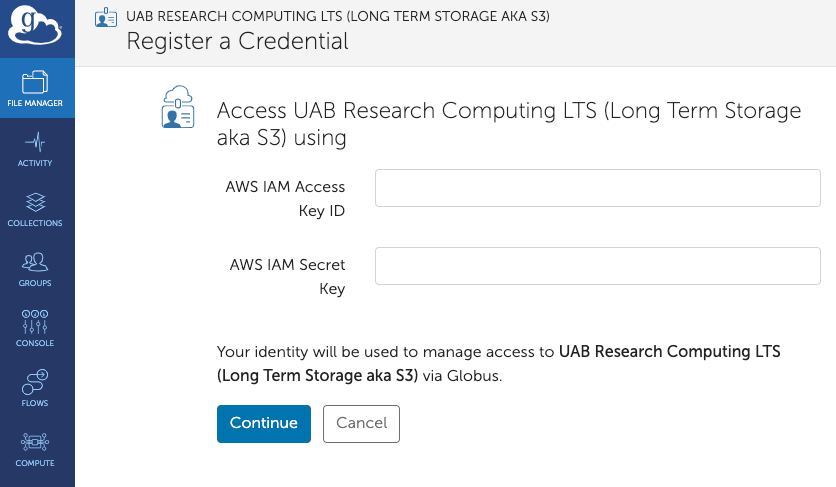Click the cloud ID icon beside the Access heading

coord(179,107)
